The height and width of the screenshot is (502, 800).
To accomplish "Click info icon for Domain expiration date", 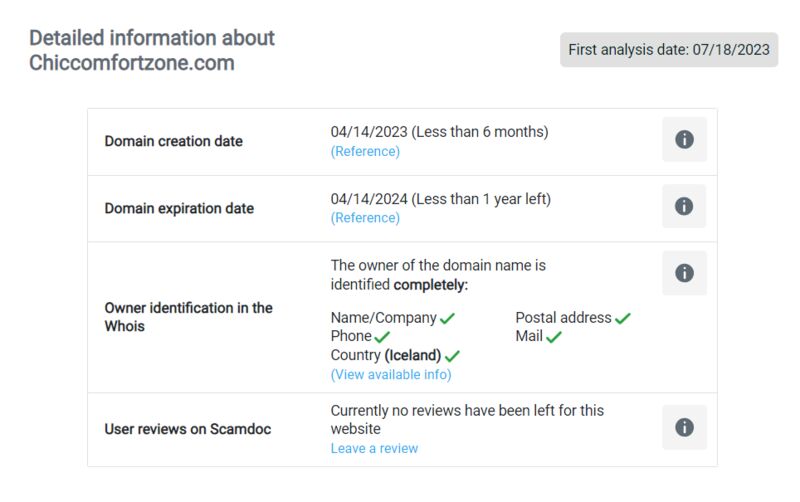I will [x=684, y=206].
